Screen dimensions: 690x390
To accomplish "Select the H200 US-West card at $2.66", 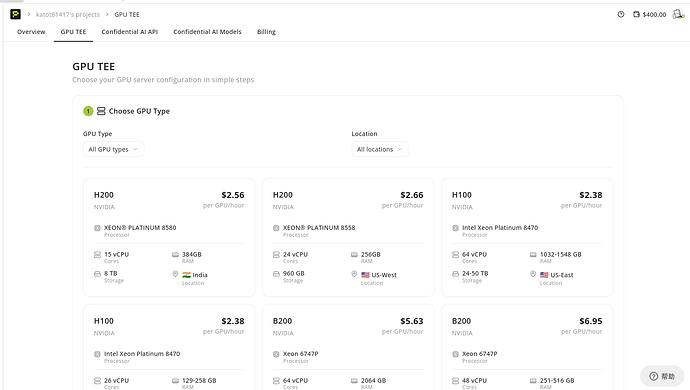I will [x=348, y=237].
